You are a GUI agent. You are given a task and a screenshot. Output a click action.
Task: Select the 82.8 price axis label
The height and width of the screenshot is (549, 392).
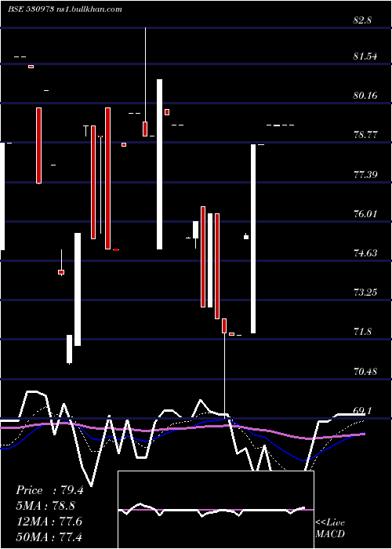[x=362, y=20]
